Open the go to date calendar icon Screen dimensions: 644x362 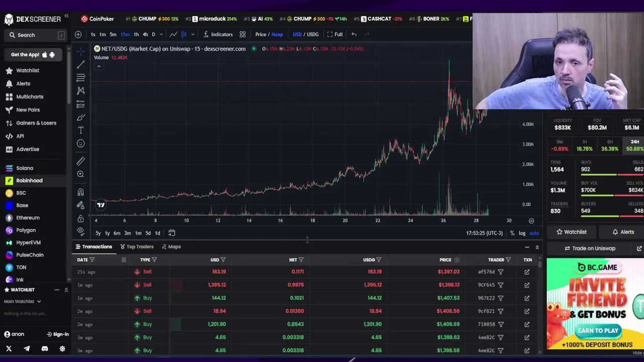tap(172, 233)
